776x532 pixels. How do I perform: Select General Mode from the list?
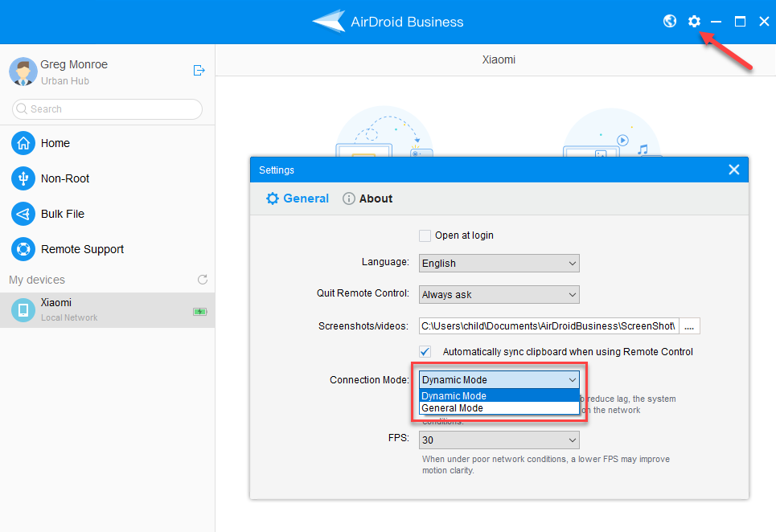click(x=499, y=408)
